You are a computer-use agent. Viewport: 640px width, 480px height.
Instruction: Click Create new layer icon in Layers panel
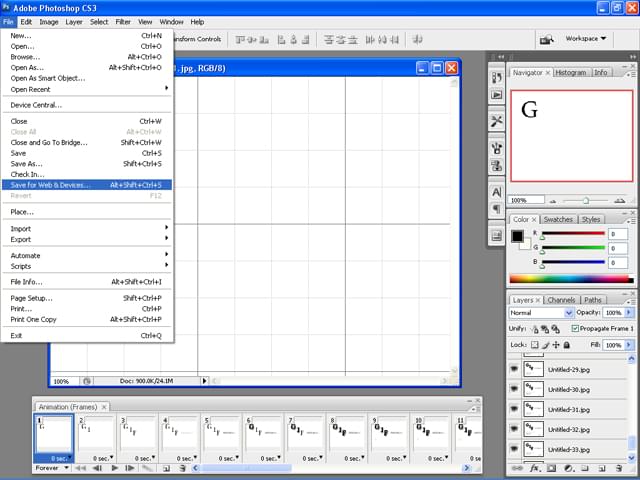tap(602, 468)
